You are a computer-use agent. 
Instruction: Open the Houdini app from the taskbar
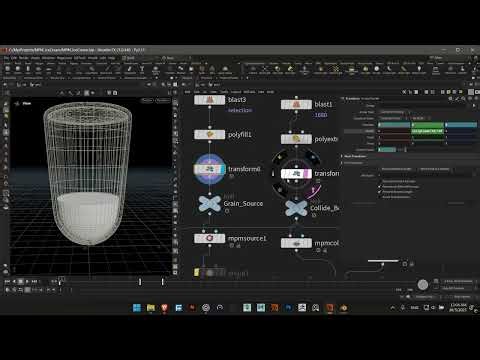click(x=330, y=308)
